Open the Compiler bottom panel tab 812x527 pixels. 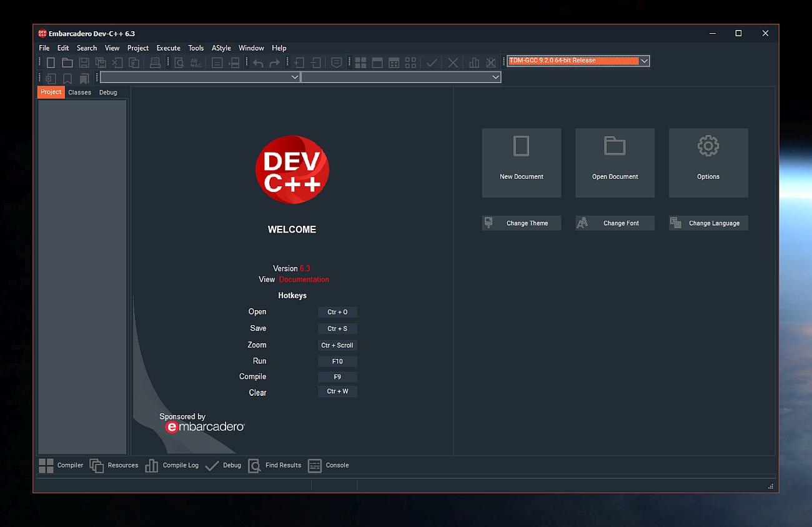click(x=61, y=465)
